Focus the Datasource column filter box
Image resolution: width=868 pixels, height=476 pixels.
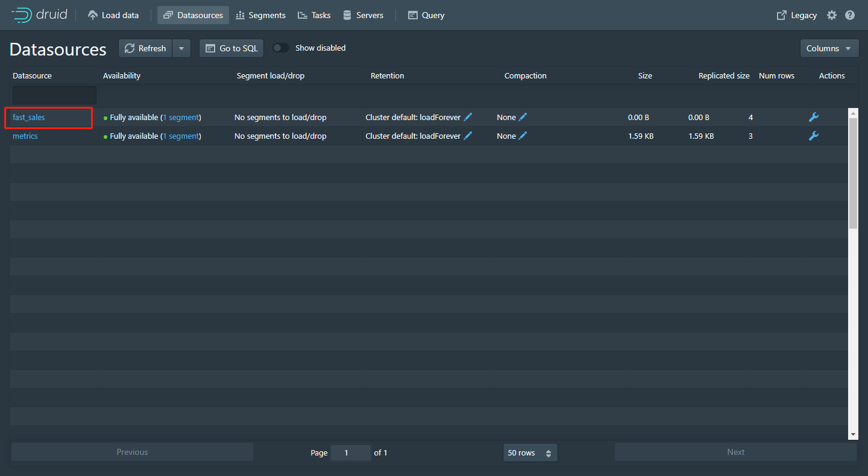[54, 95]
